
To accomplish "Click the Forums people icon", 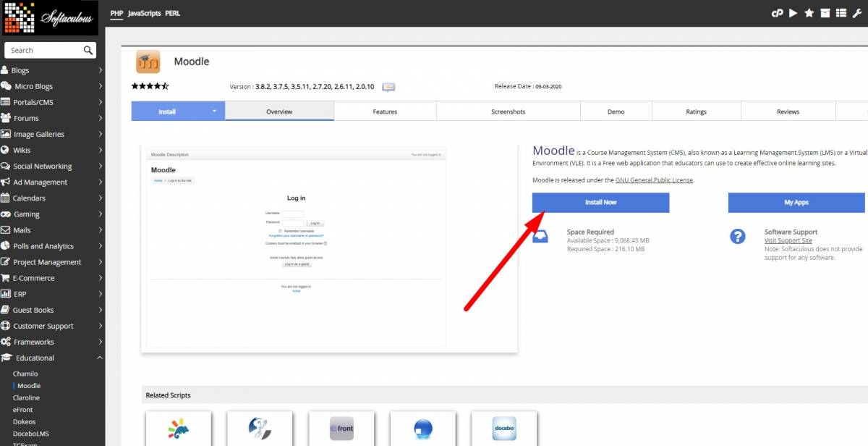I will [x=6, y=118].
